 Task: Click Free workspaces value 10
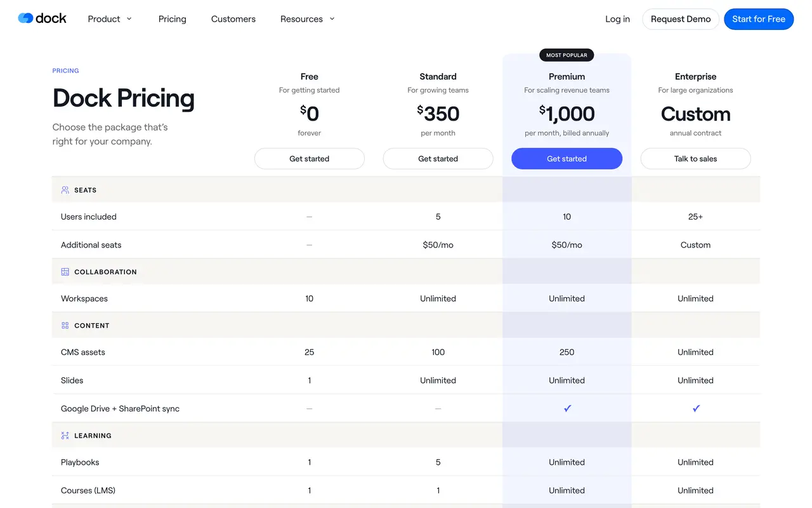pos(310,298)
